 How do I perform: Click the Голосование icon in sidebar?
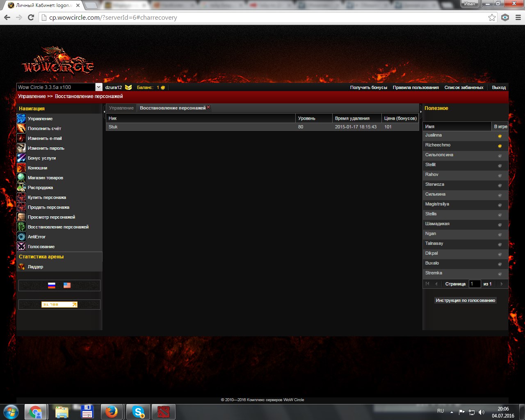coord(21,247)
